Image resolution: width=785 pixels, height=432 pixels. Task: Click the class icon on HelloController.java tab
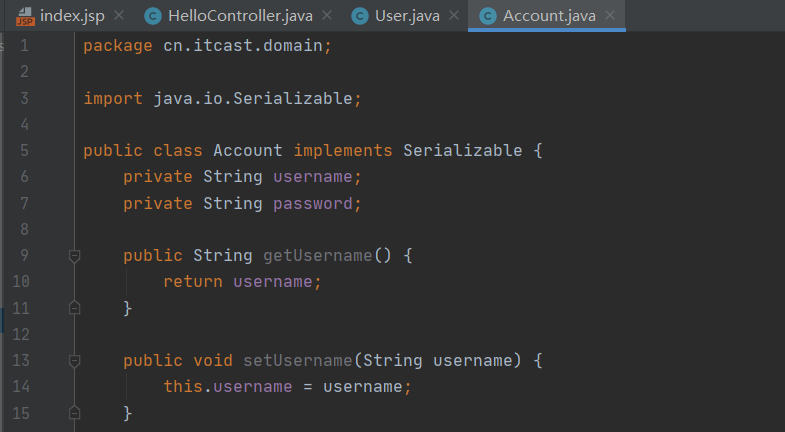point(153,17)
